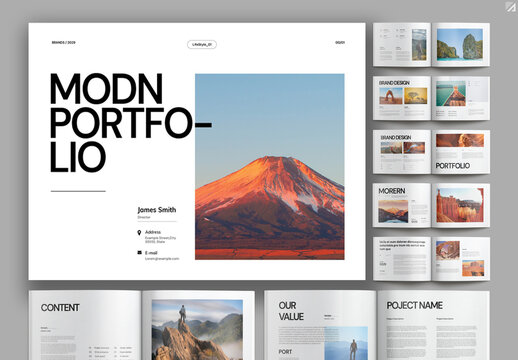
Task: Select the yellow savanna tree photo
Action: tap(416, 96)
